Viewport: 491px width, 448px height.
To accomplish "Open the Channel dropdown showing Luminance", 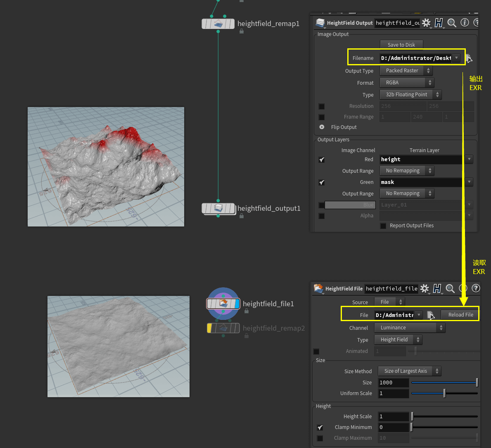I will (409, 328).
